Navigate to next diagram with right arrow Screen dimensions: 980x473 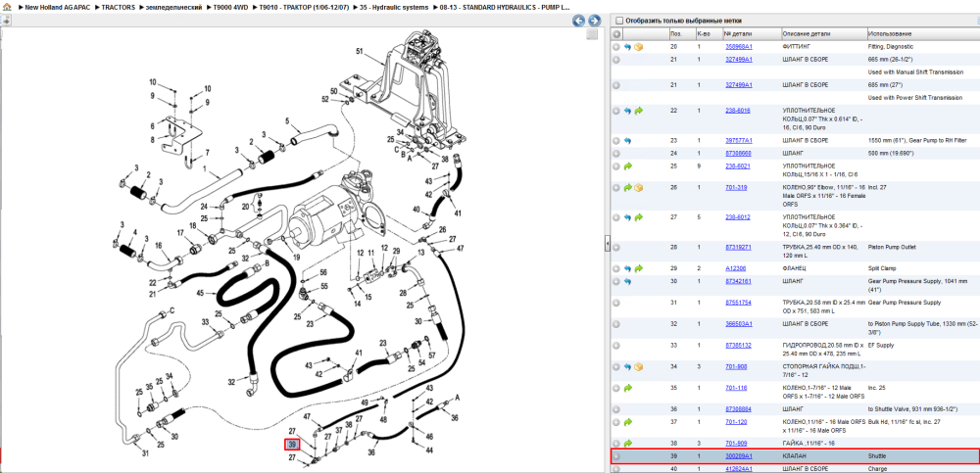[x=595, y=21]
